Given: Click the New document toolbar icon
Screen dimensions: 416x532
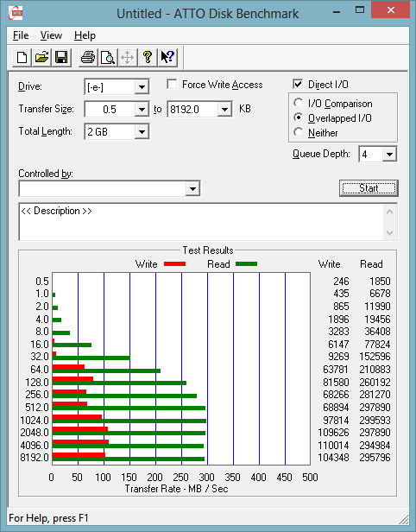Looking at the screenshot, I should pyautogui.click(x=22, y=57).
